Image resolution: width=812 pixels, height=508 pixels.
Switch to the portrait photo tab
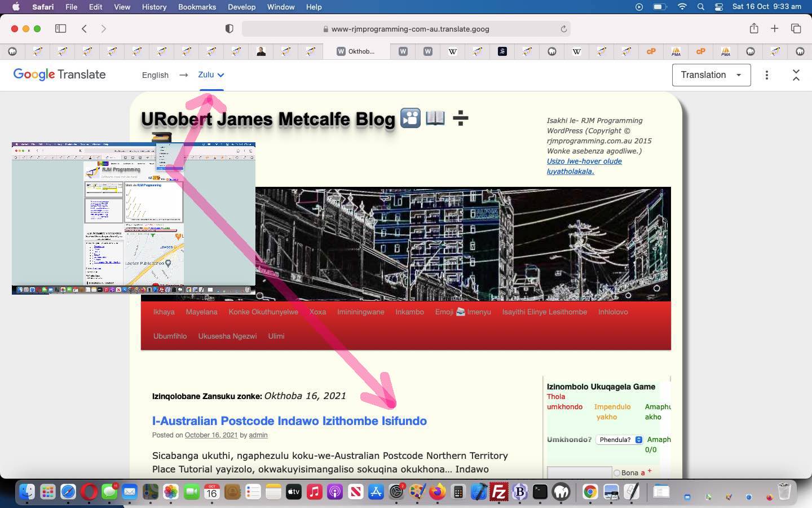click(x=261, y=51)
